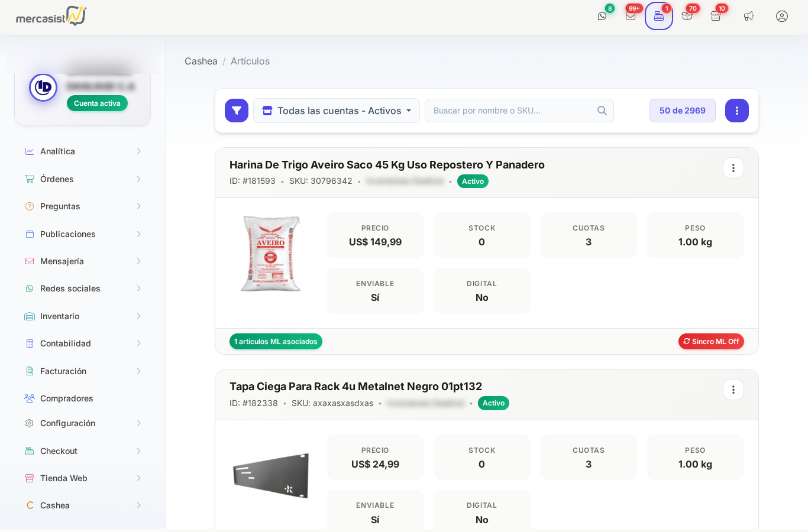Click the 1 artículos ML asociados badge

point(276,342)
